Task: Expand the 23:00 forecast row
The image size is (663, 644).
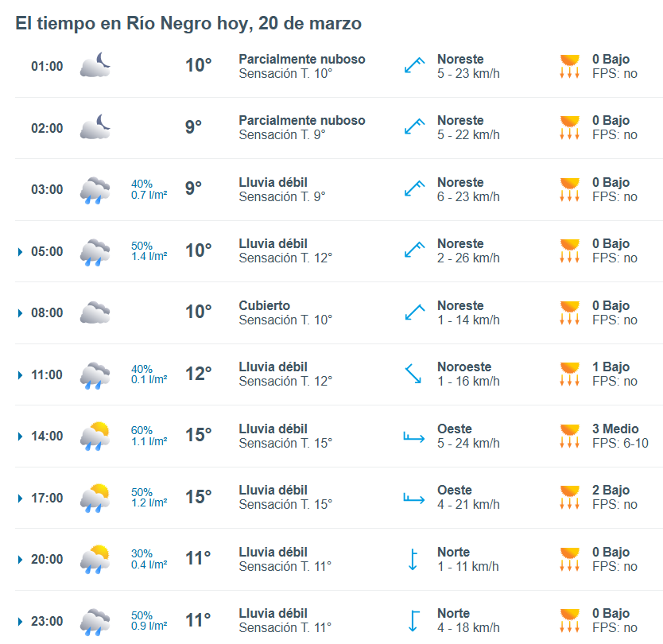Action: point(20,621)
